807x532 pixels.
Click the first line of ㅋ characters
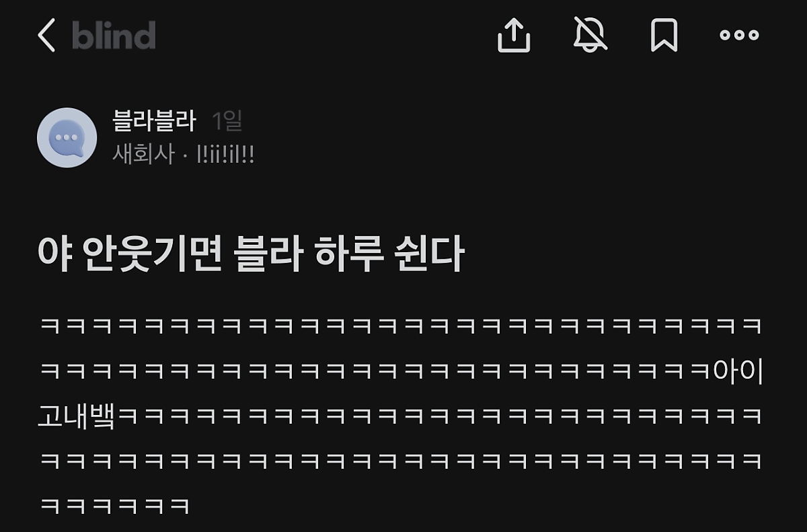pos(401,326)
